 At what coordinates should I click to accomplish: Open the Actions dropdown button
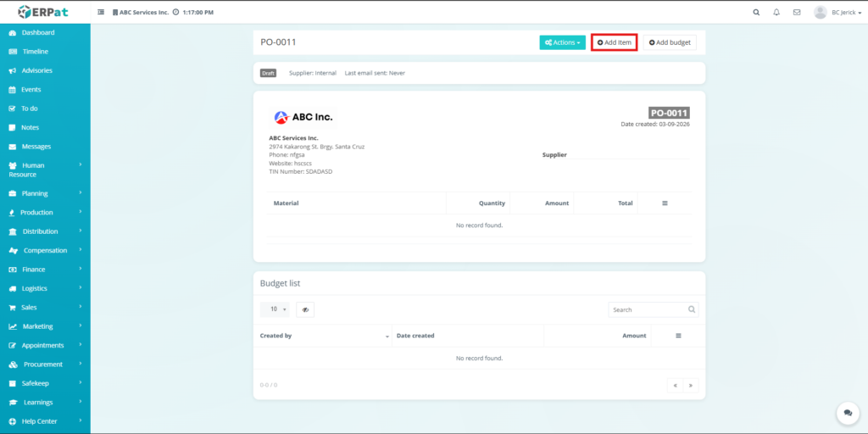pyautogui.click(x=562, y=42)
